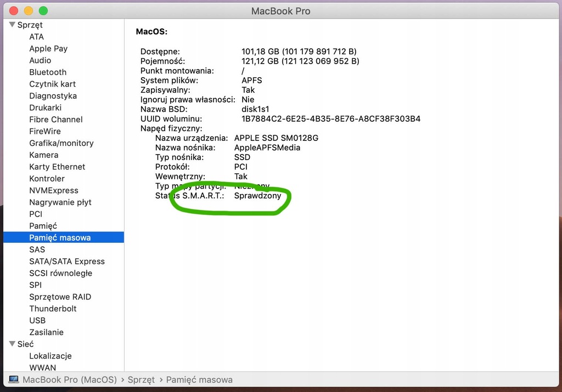Image resolution: width=562 pixels, height=392 pixels.
Task: Click the APPLE SSD SM0128G device name
Action: tap(276, 138)
